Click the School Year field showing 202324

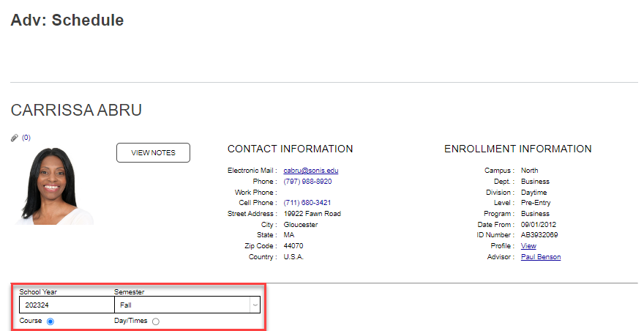click(x=67, y=305)
